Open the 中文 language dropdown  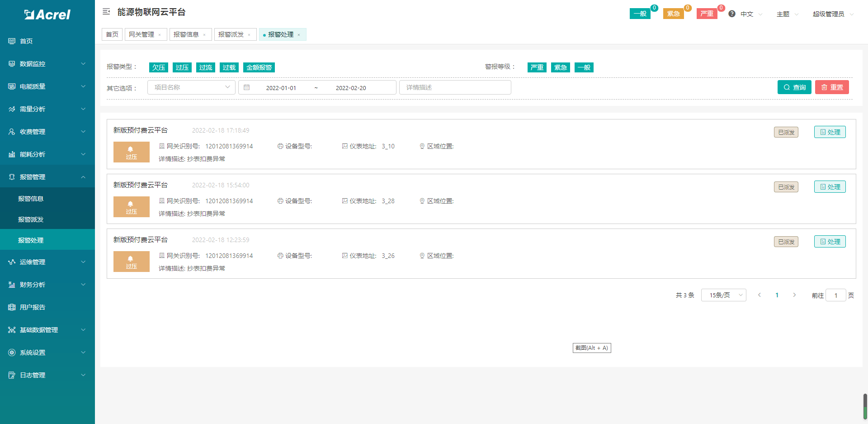[x=751, y=14]
